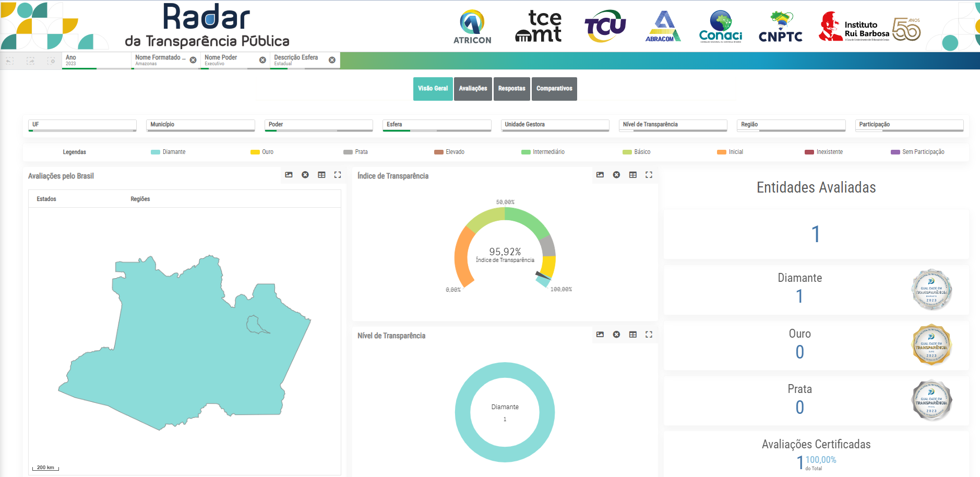Remove the Nome Formatado Amazonas selection
980x477 pixels.
[193, 60]
